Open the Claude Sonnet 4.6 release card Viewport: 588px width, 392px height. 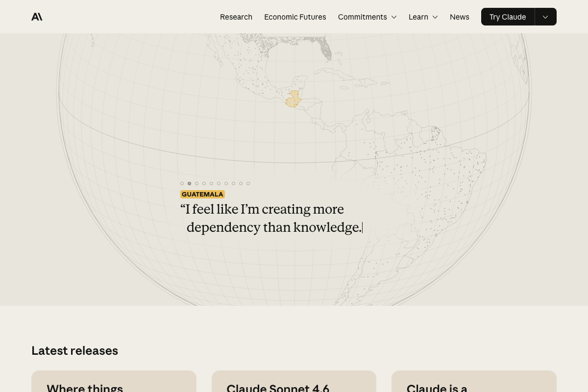pos(294,381)
